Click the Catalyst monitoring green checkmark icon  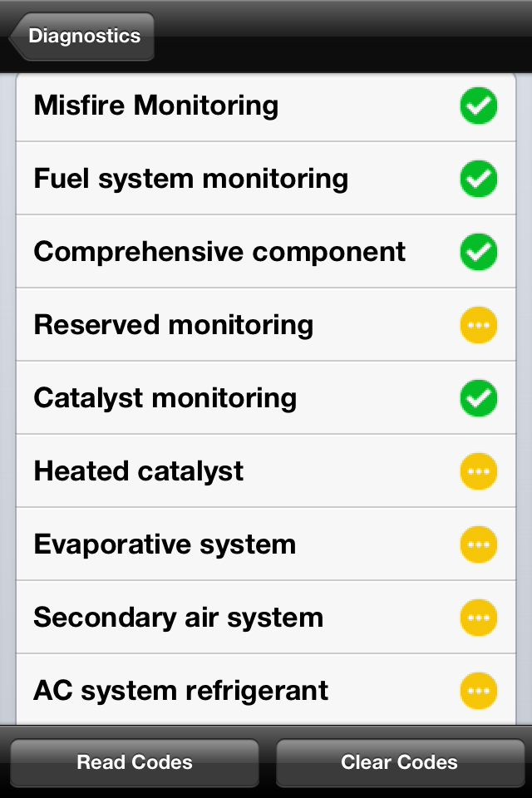(479, 398)
